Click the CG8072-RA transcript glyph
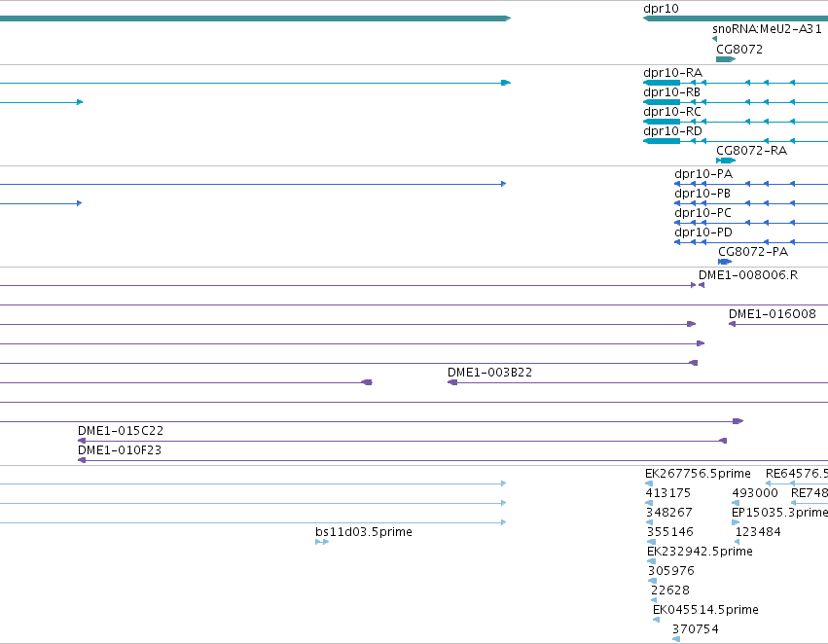828x644 pixels. [726, 161]
